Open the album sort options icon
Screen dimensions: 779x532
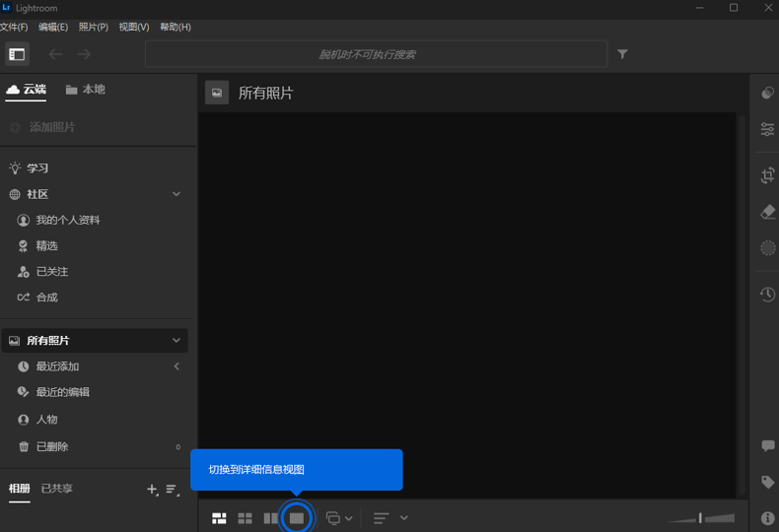tap(173, 490)
